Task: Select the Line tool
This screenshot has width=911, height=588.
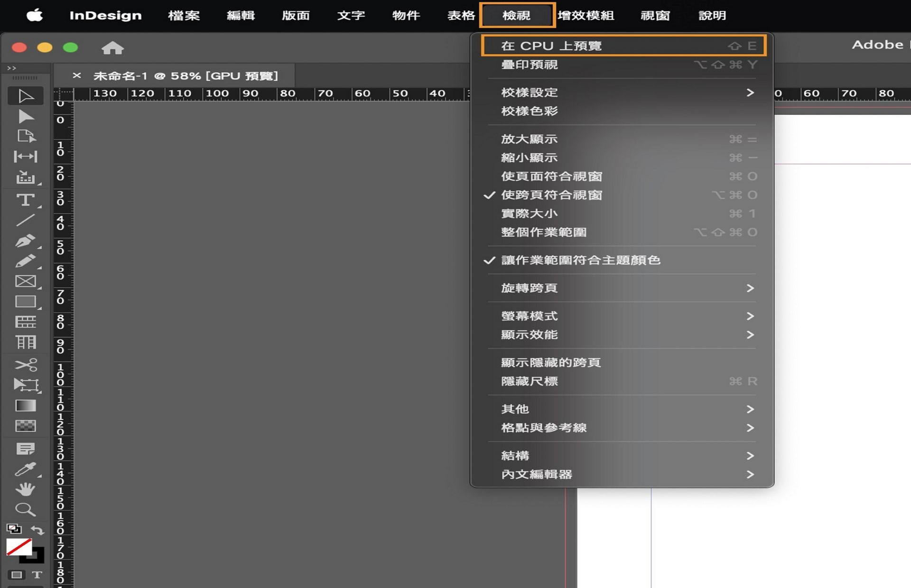Action: coord(26,220)
